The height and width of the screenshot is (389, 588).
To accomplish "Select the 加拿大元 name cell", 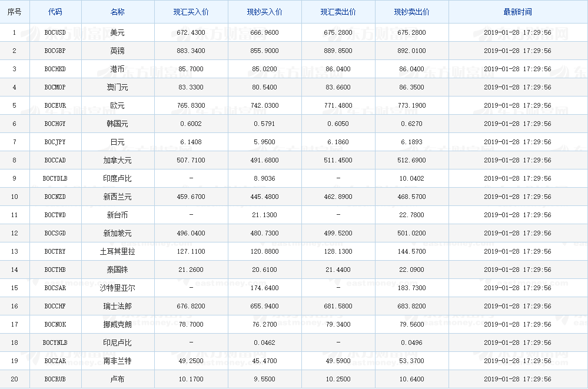I will coord(117,160).
